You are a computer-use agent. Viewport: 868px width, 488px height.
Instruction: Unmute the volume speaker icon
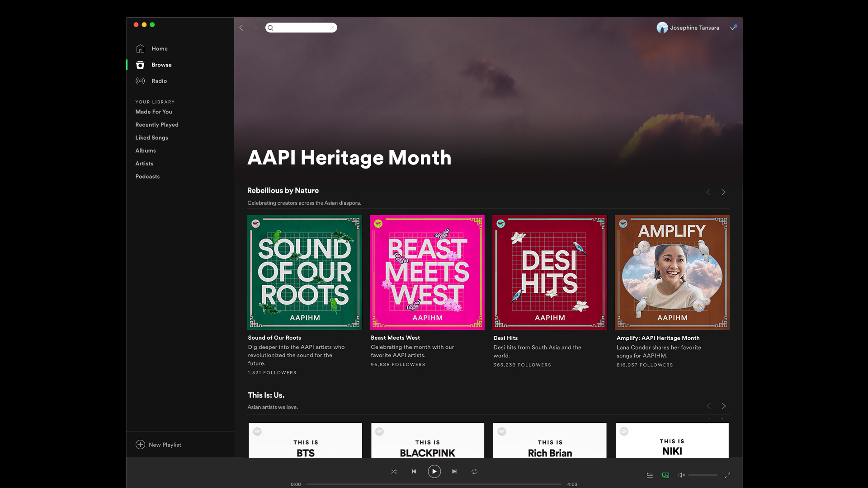[x=681, y=475]
